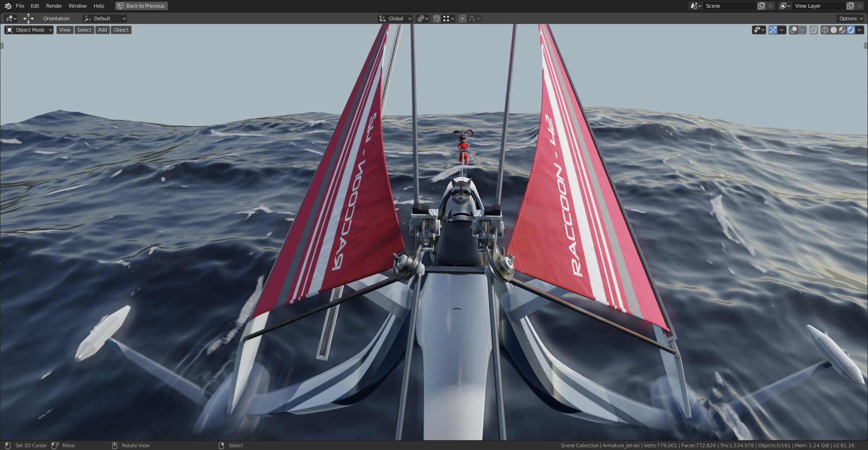868x450 pixels.
Task: Open the overlays settings dropdown arrow
Action: pos(802,30)
